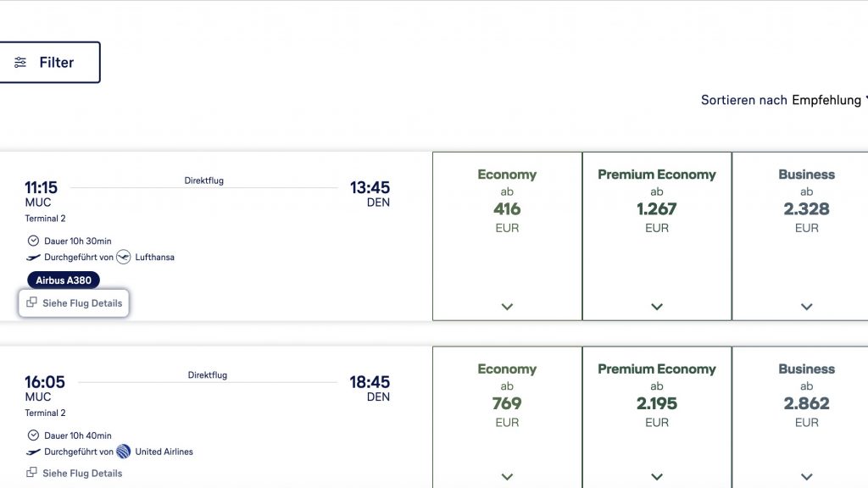
Task: Click the Airbus A380 aircraft badge
Action: (64, 280)
